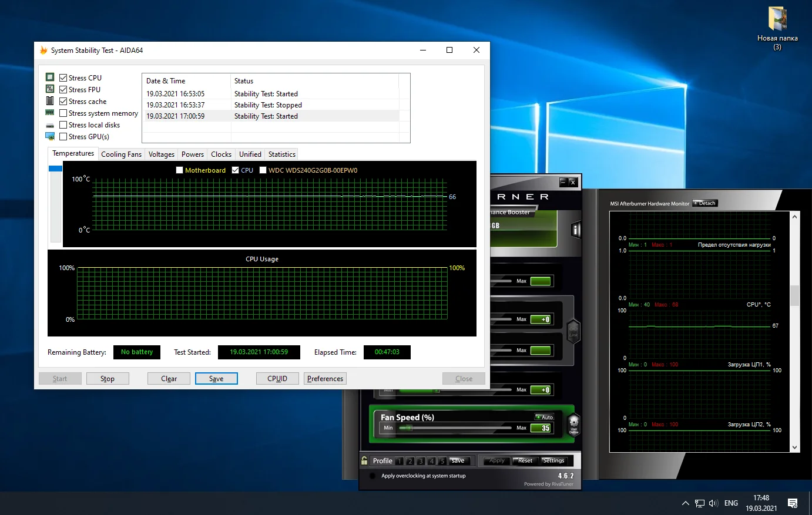Click the Clear button in AIDA64
This screenshot has width=812, height=515.
click(169, 379)
